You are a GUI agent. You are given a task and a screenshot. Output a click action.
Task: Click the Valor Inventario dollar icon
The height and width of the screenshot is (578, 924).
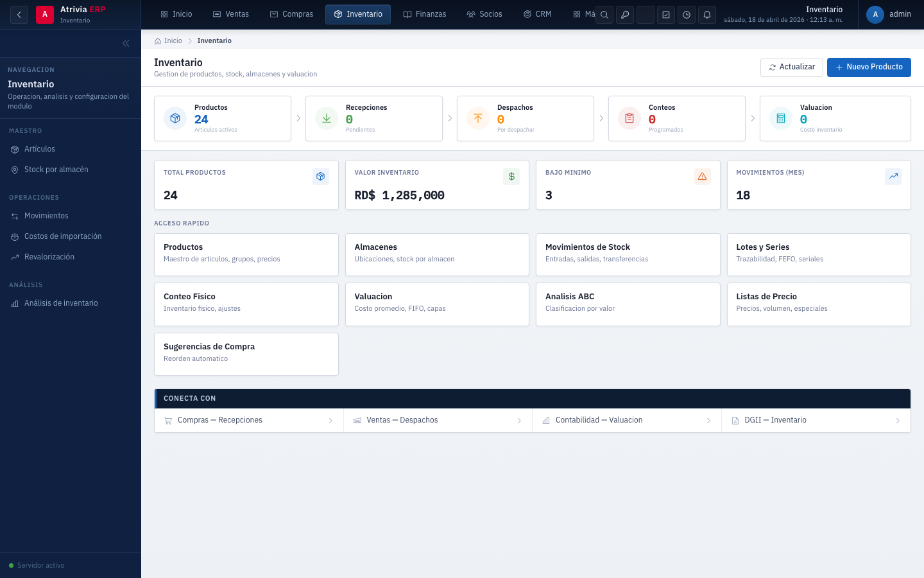click(511, 177)
